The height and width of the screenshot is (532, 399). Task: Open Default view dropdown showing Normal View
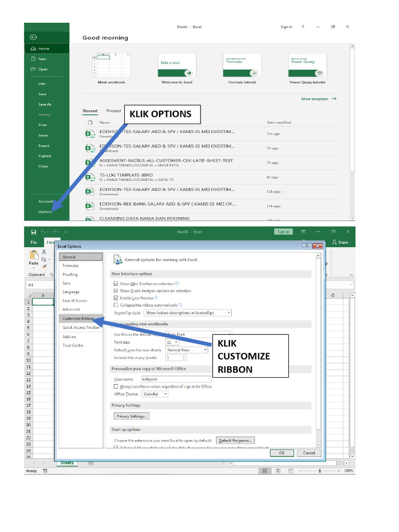coord(187,350)
